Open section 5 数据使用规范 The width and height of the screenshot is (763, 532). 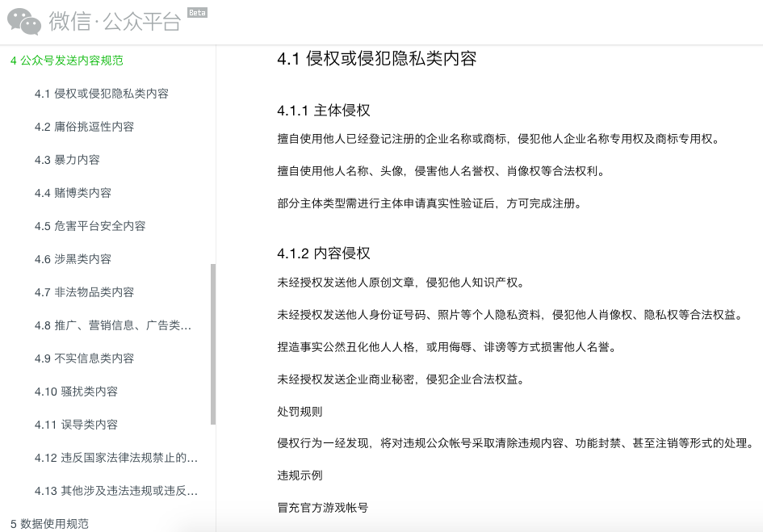click(49, 524)
